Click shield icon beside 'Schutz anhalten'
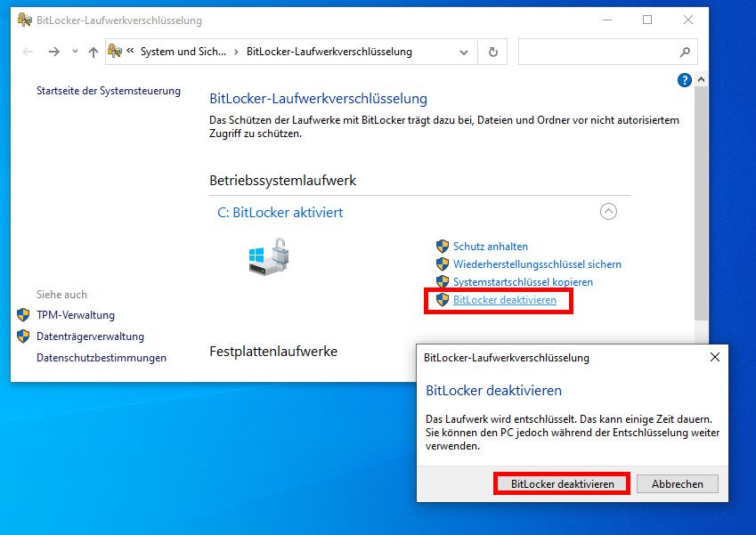The image size is (756, 535). (x=443, y=247)
